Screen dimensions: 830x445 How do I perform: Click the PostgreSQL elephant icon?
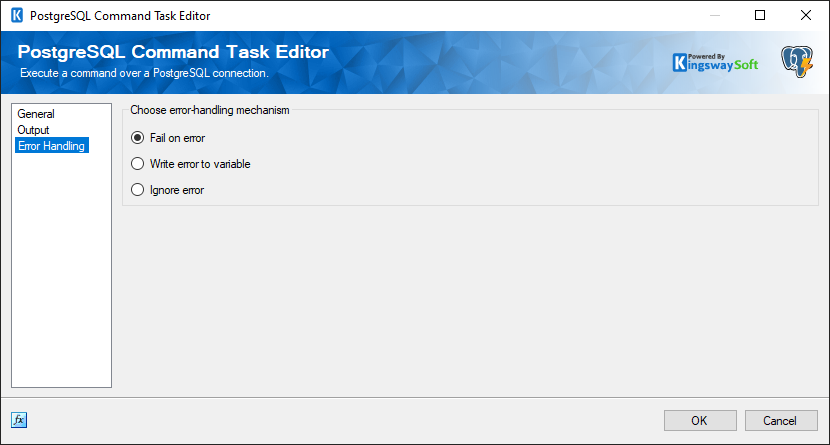[x=797, y=62]
